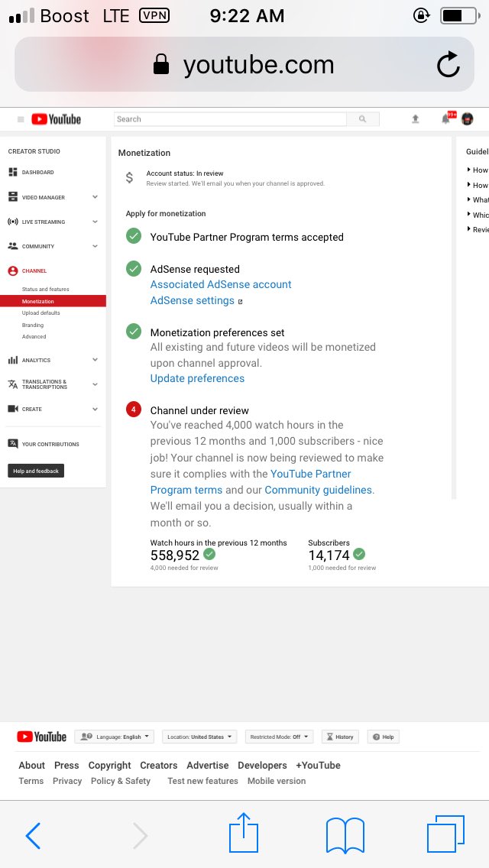Click Help and feedback button
Image resolution: width=489 pixels, height=868 pixels.
click(x=36, y=471)
